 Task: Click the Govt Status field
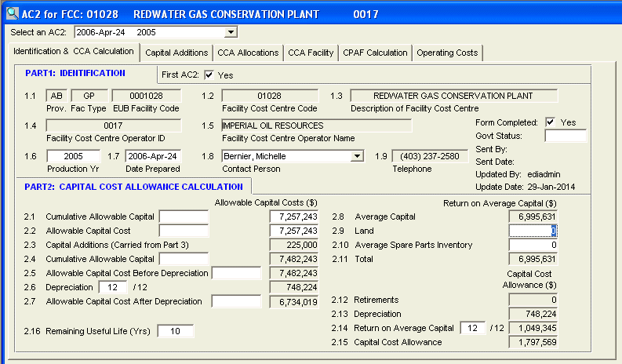tap(565, 136)
